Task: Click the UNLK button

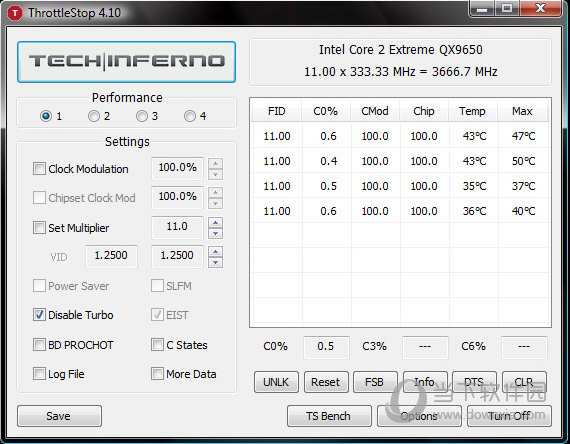Action: click(x=276, y=382)
